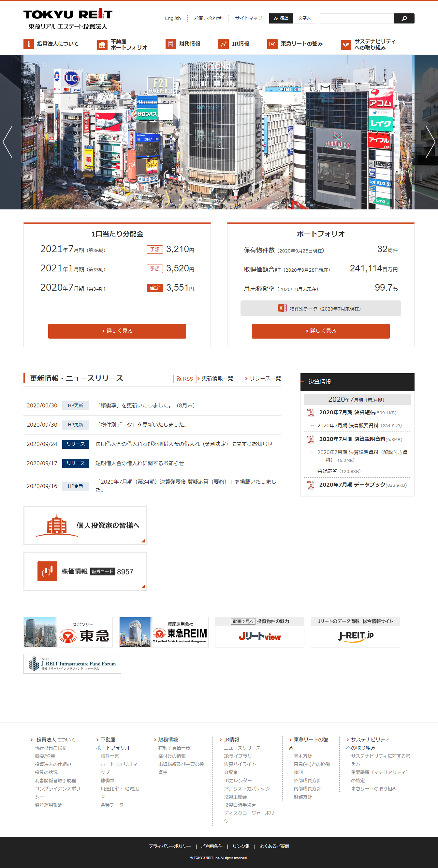Open the Excel icon for 物件別データ

pos(282,308)
